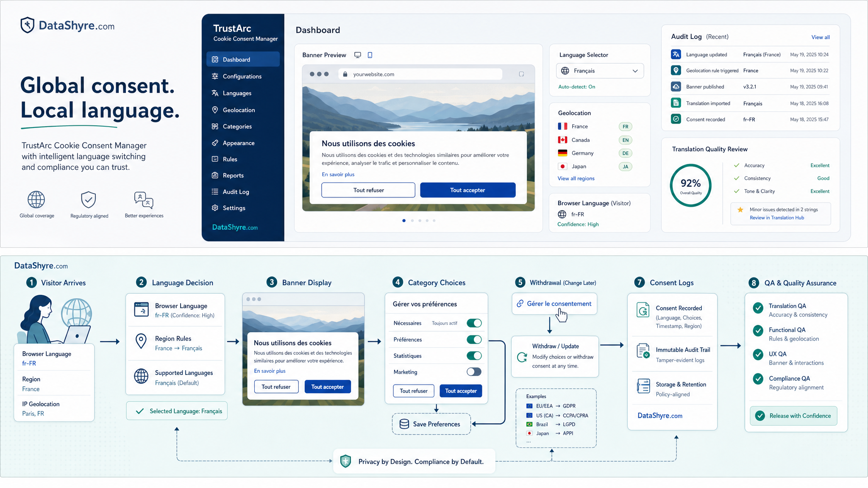This screenshot has width=868, height=488.
Task: Open Appearance in the sidebar
Action: click(x=243, y=143)
